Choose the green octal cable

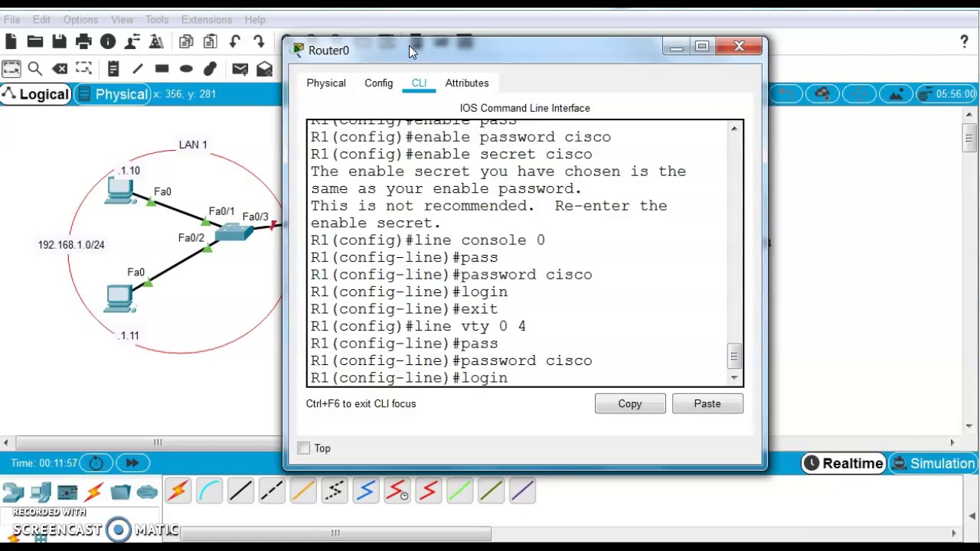460,491
